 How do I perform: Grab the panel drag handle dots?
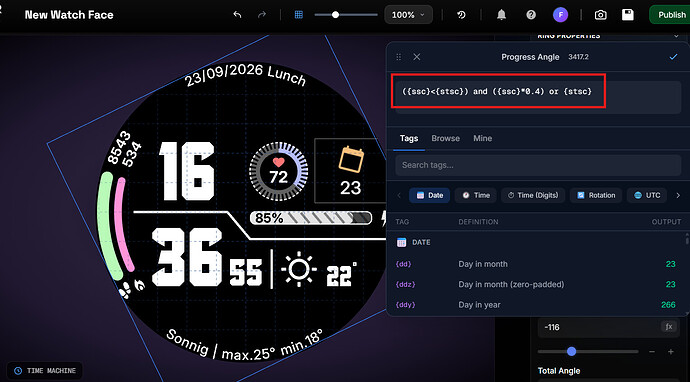tap(399, 57)
